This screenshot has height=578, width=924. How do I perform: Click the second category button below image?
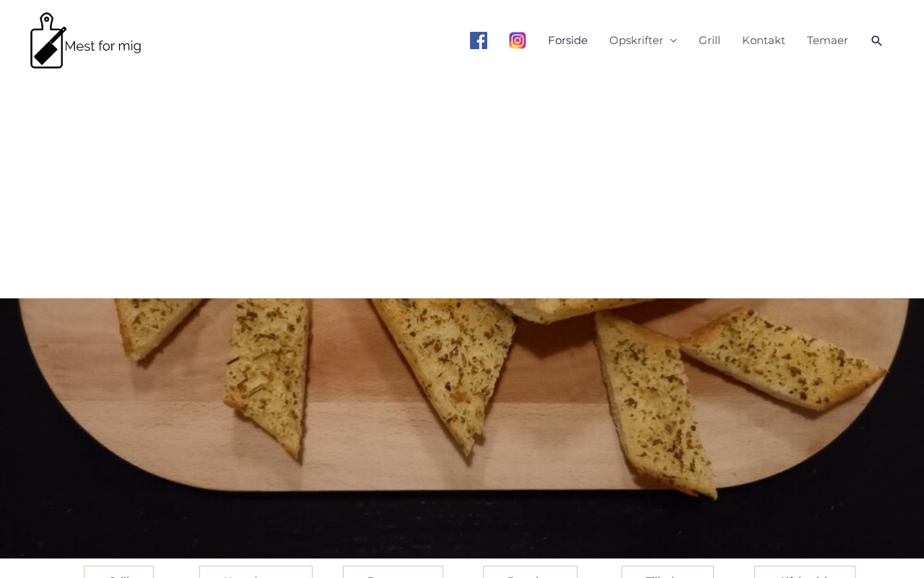[256, 572]
